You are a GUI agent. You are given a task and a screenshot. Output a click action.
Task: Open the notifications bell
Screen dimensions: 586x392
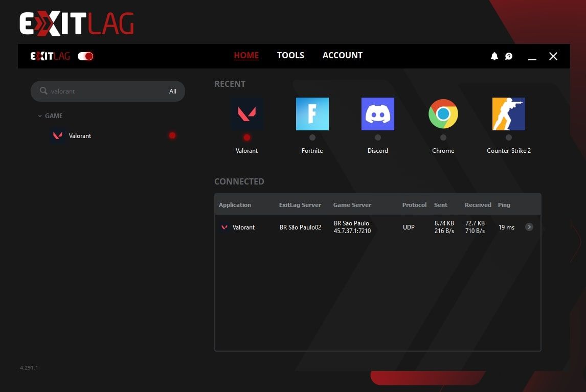click(494, 56)
